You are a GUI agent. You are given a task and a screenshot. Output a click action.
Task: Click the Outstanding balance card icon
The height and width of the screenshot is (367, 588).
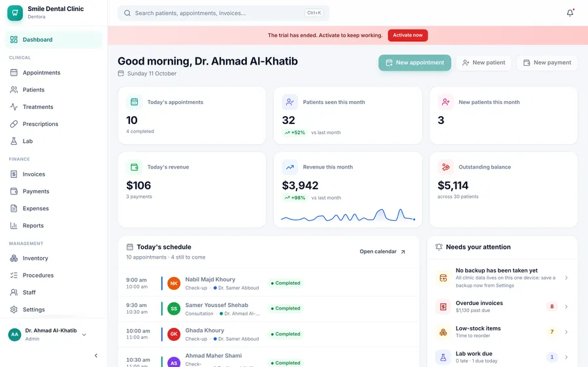pos(446,167)
